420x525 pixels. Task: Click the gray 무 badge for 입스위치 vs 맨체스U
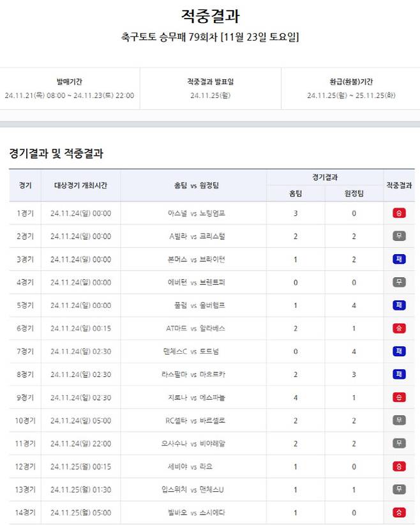point(399,489)
